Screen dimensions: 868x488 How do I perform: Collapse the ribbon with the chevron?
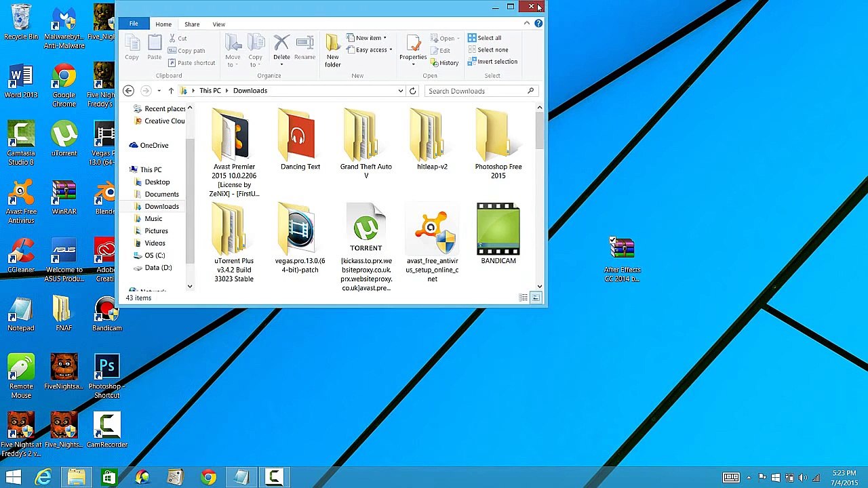[x=527, y=24]
